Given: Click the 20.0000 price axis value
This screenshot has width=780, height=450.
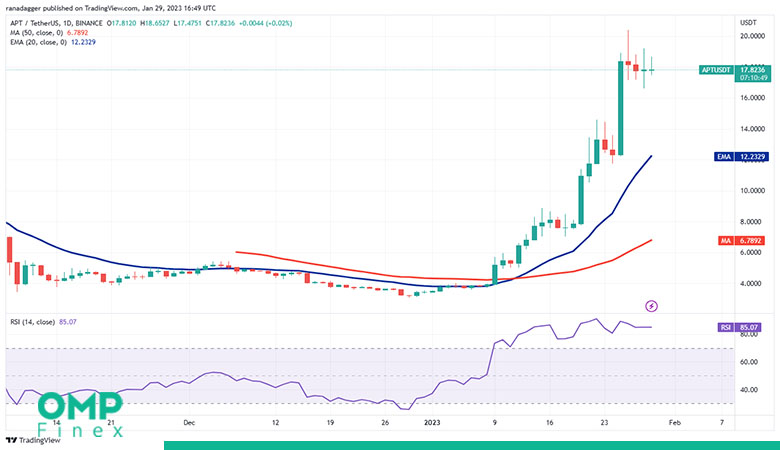Looking at the screenshot, I should pyautogui.click(x=752, y=36).
